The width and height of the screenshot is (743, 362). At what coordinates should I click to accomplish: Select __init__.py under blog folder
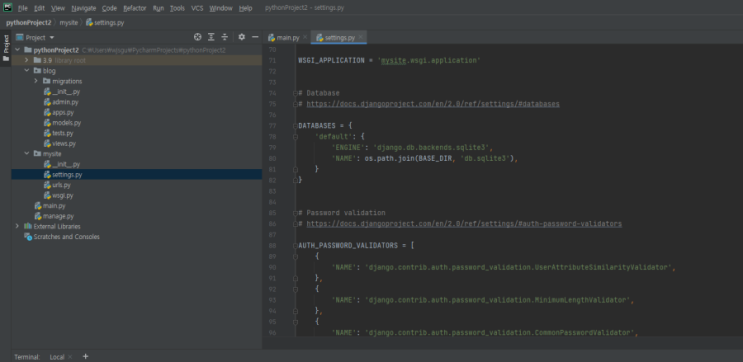(62, 91)
